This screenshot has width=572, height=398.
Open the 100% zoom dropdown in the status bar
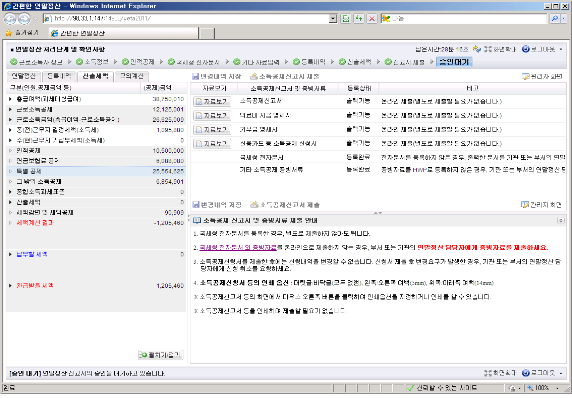tap(557, 388)
